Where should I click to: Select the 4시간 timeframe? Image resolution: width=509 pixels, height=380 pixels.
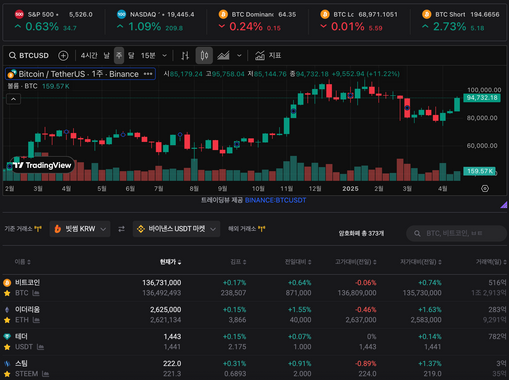(89, 55)
